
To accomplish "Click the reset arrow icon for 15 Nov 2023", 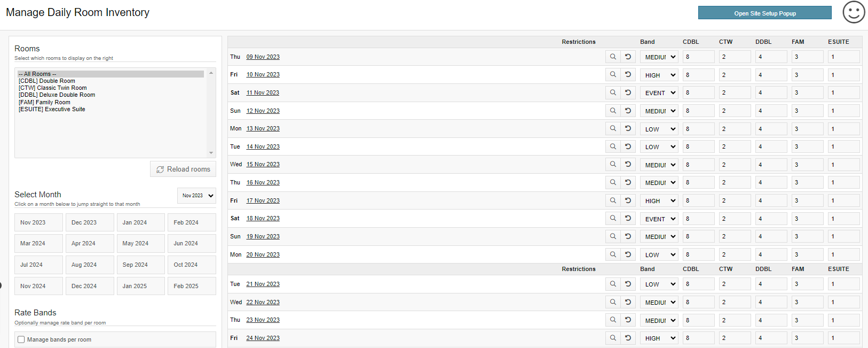I will [628, 165].
